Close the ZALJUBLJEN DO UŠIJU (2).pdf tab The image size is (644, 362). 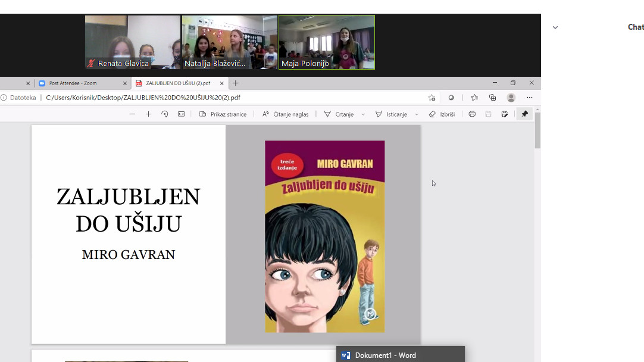(222, 83)
